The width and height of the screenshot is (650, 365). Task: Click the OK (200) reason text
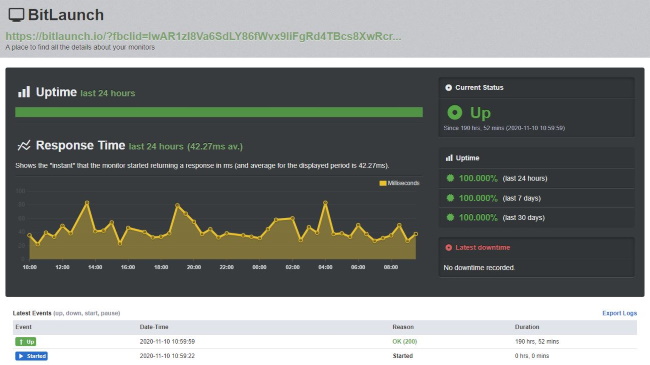click(405, 341)
